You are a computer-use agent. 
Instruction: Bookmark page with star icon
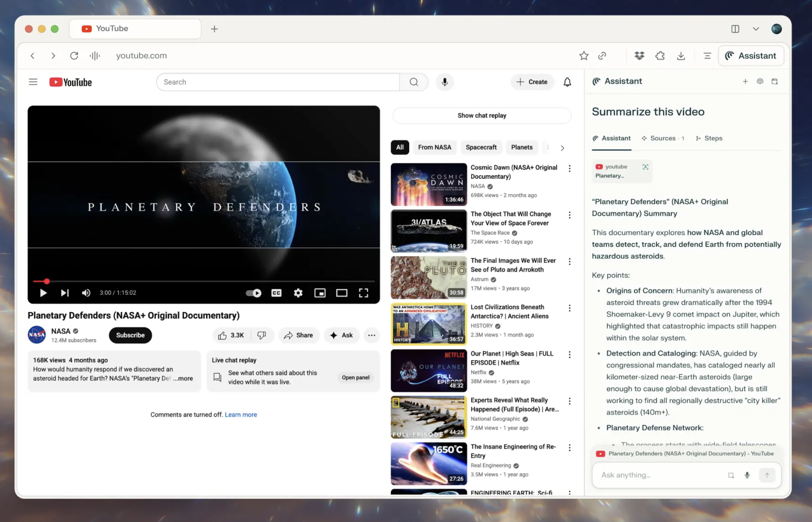(584, 56)
